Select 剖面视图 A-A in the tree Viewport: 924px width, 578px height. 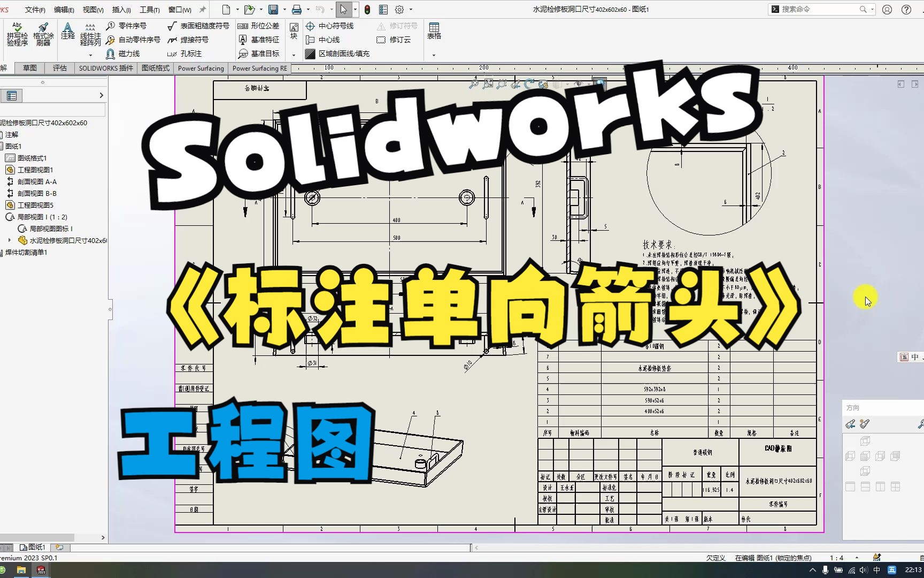[x=32, y=181]
